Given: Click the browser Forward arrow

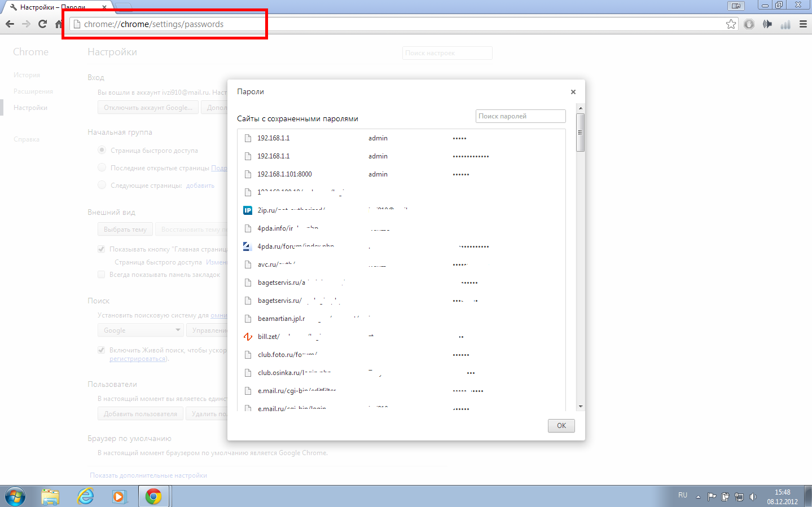Looking at the screenshot, I should pos(26,24).
